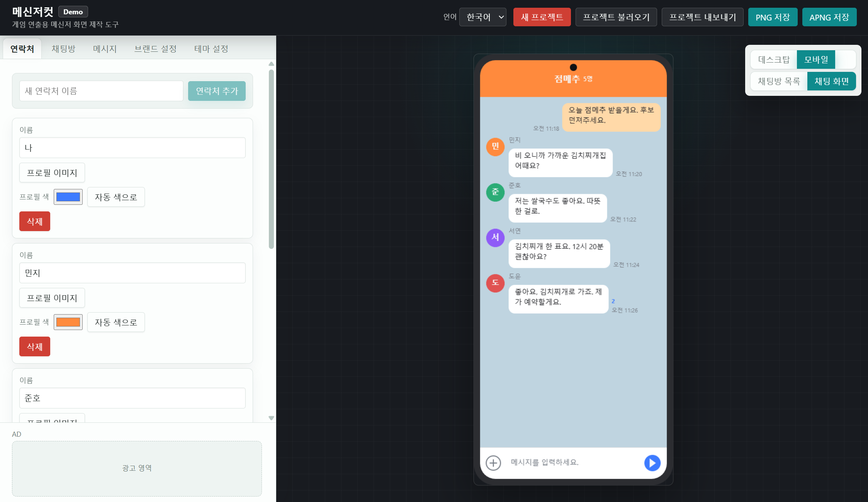This screenshot has width=868, height=502.
Task: Click the orange outgoing message bubble
Action: (x=612, y=117)
